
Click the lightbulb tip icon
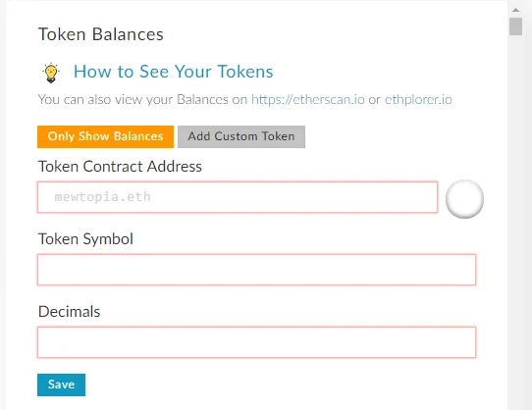[x=51, y=73]
